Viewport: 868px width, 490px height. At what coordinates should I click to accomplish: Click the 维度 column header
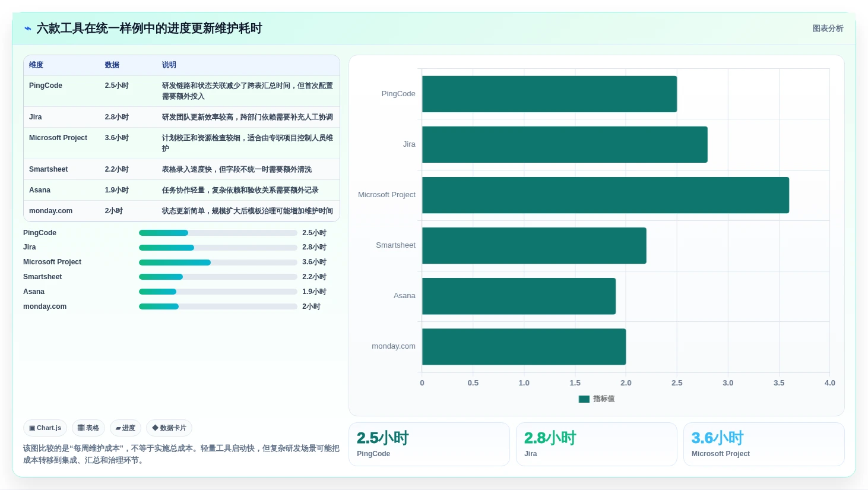coord(36,65)
